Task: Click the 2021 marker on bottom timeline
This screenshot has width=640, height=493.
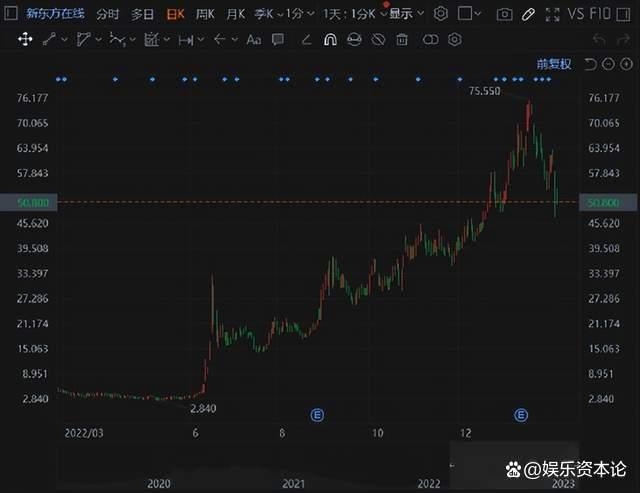Action: (x=293, y=484)
